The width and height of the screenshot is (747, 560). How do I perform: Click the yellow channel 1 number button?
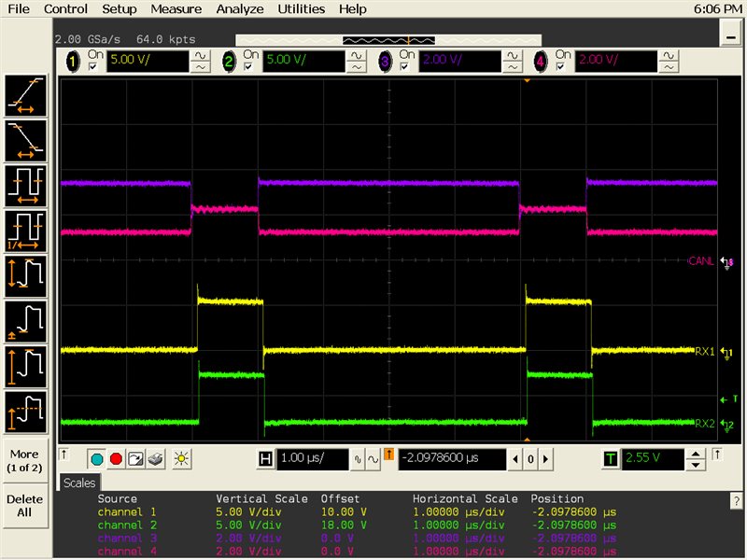tap(73, 62)
